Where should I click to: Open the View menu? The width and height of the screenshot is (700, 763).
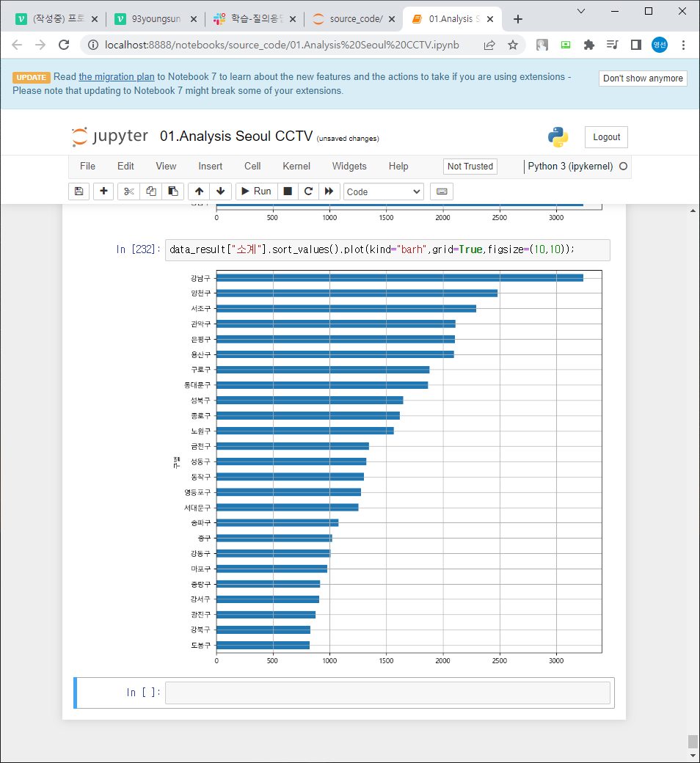(166, 167)
